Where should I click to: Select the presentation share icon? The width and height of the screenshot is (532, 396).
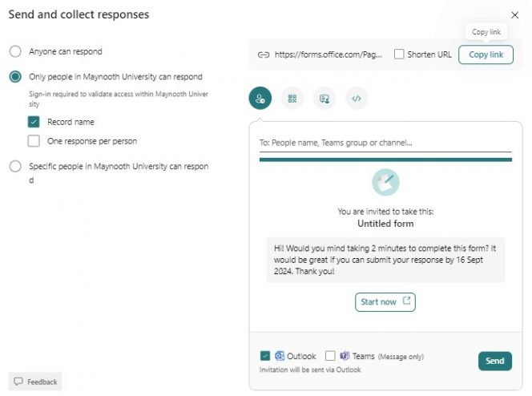coord(324,99)
